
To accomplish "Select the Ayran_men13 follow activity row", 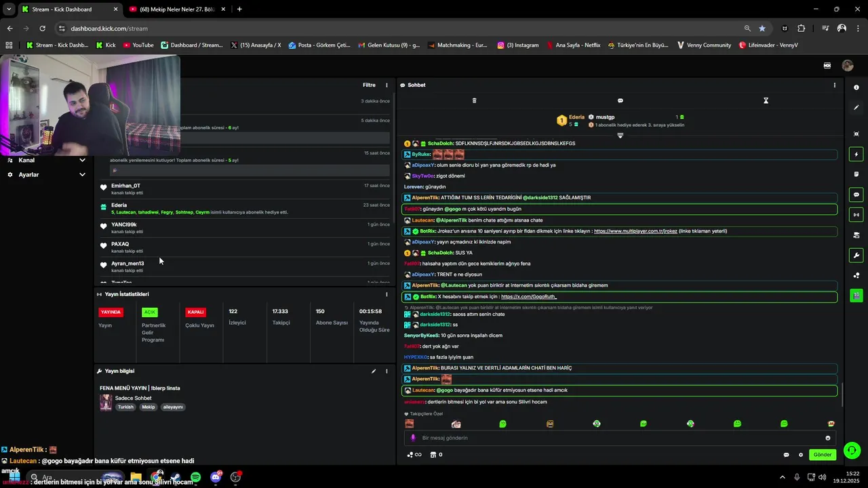I will pos(244,266).
